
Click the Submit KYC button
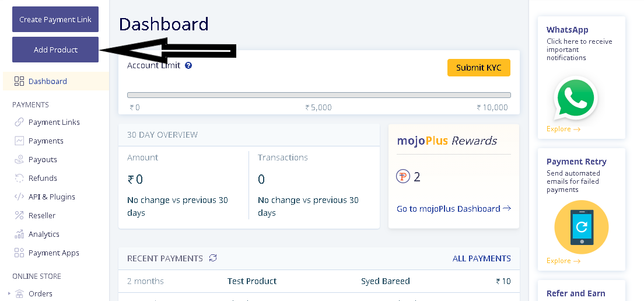pyautogui.click(x=479, y=68)
